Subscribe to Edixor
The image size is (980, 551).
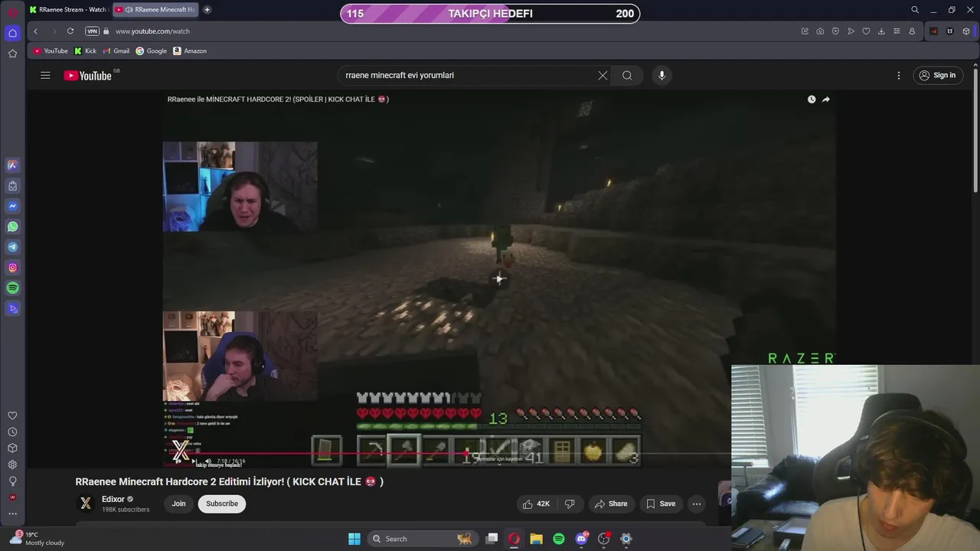[x=222, y=504]
